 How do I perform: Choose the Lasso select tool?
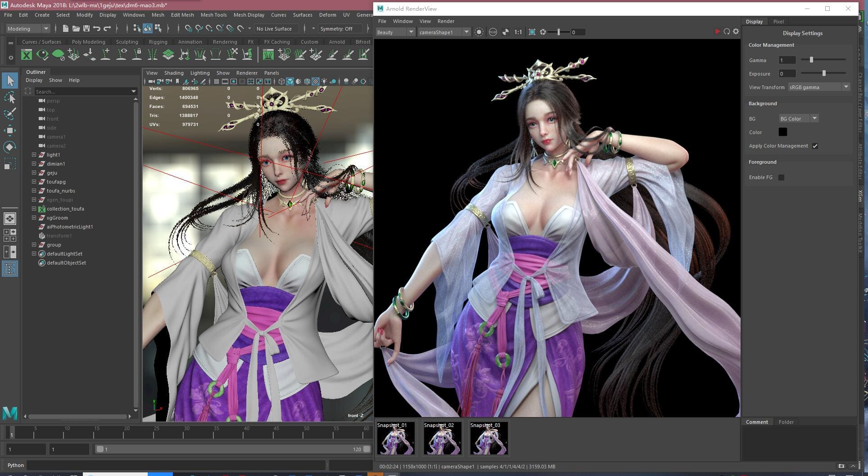click(10, 97)
